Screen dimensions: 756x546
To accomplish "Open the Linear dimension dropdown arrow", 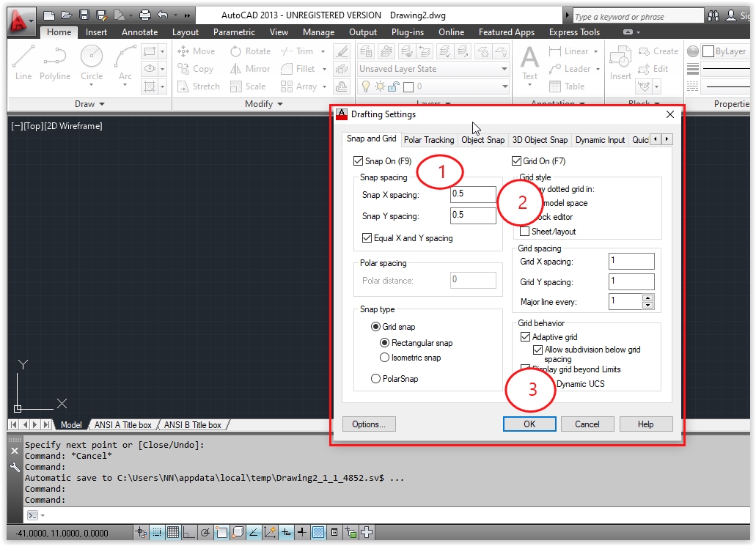I will click(596, 51).
